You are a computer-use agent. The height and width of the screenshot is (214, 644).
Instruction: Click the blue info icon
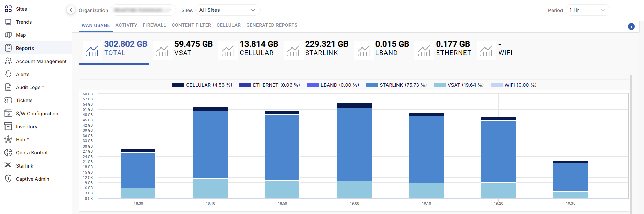pyautogui.click(x=631, y=26)
